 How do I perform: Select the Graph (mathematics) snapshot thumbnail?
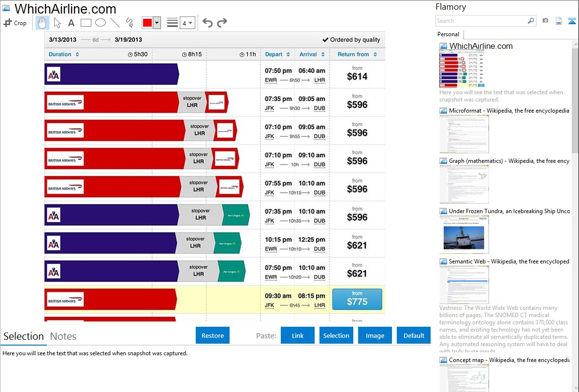(464, 184)
